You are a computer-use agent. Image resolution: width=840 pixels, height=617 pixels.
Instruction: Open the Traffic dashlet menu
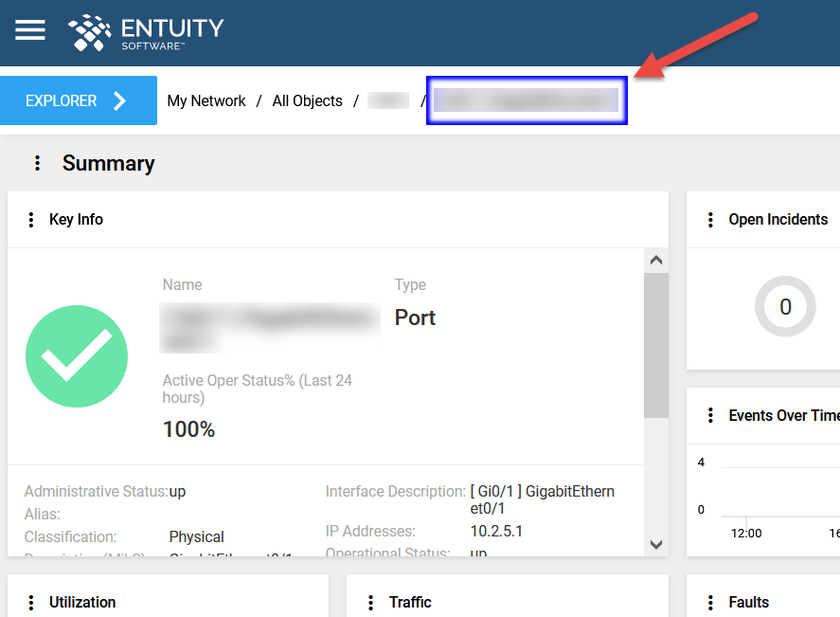pos(370,602)
